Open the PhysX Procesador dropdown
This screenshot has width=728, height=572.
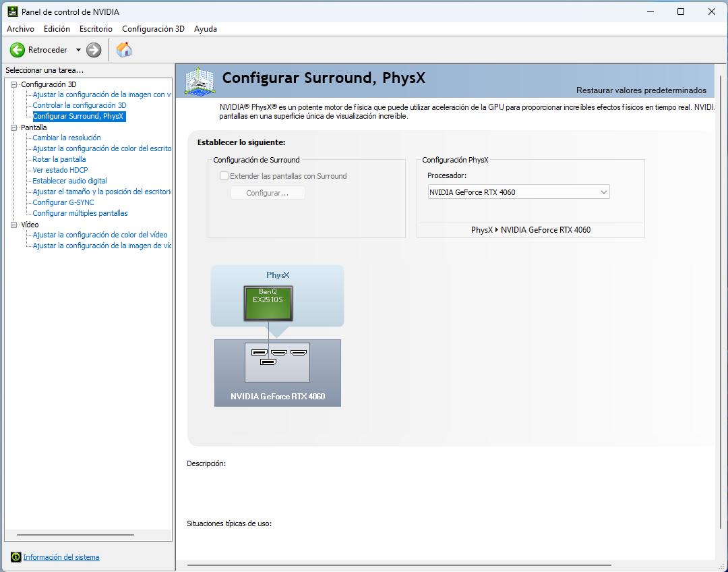(x=518, y=192)
